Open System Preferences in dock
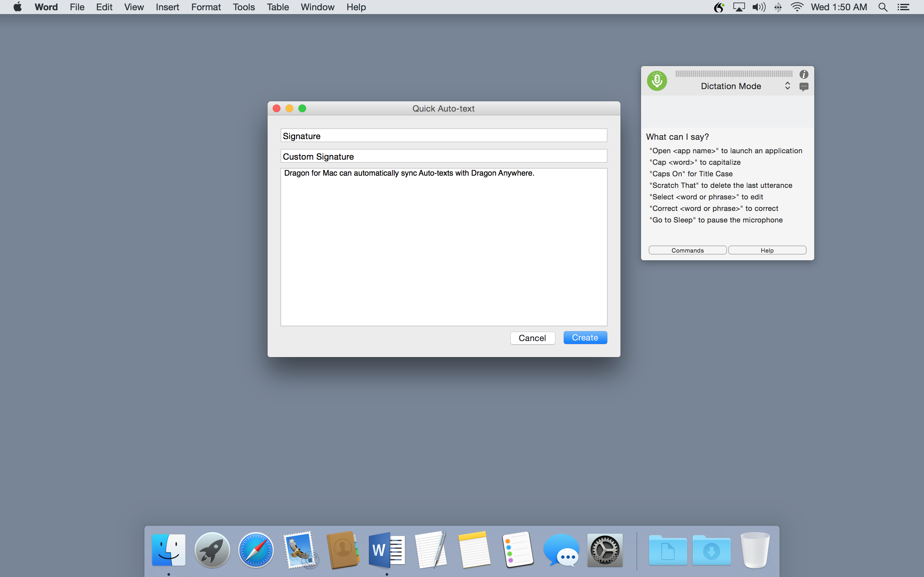The image size is (924, 577). [x=605, y=550]
